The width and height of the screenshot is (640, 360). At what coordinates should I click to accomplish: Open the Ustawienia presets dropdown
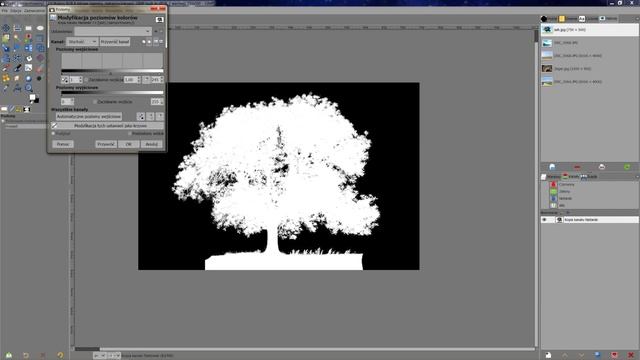pos(113,31)
